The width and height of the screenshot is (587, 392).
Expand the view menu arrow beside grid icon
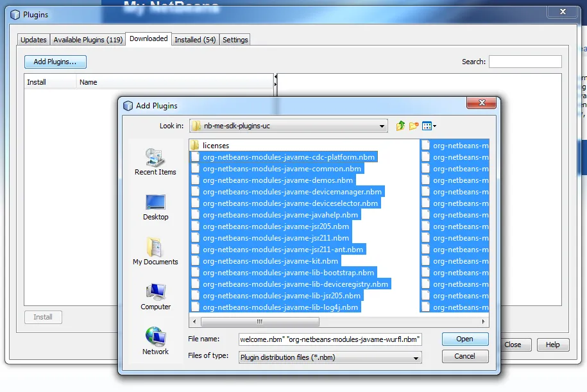point(435,126)
